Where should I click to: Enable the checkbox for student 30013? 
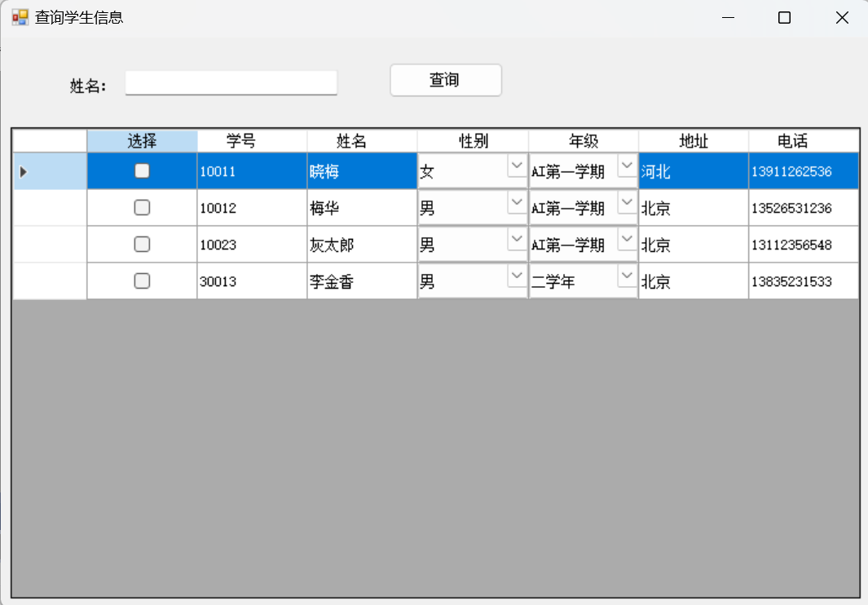(x=142, y=281)
